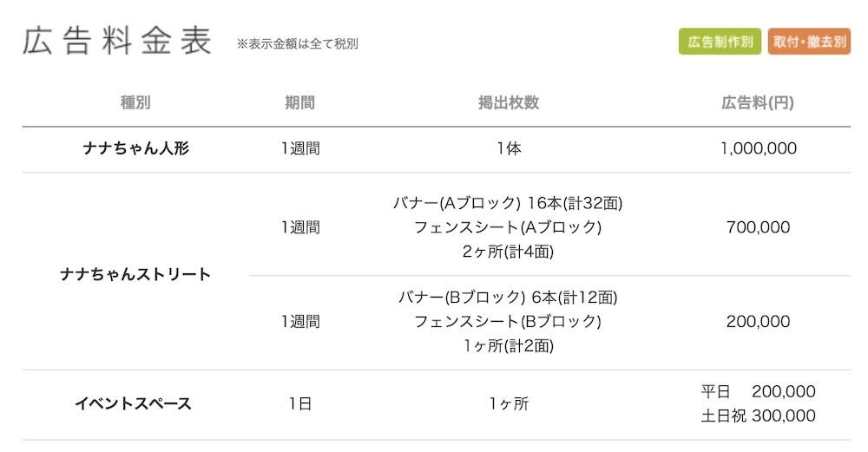868x452 pixels.
Task: Click the orange 取付・撤去別 badge
Action: pos(809,42)
